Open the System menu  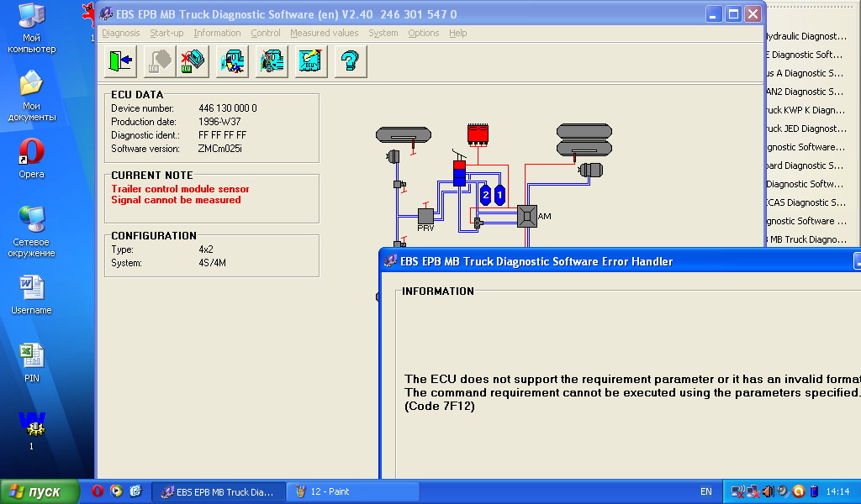[383, 33]
